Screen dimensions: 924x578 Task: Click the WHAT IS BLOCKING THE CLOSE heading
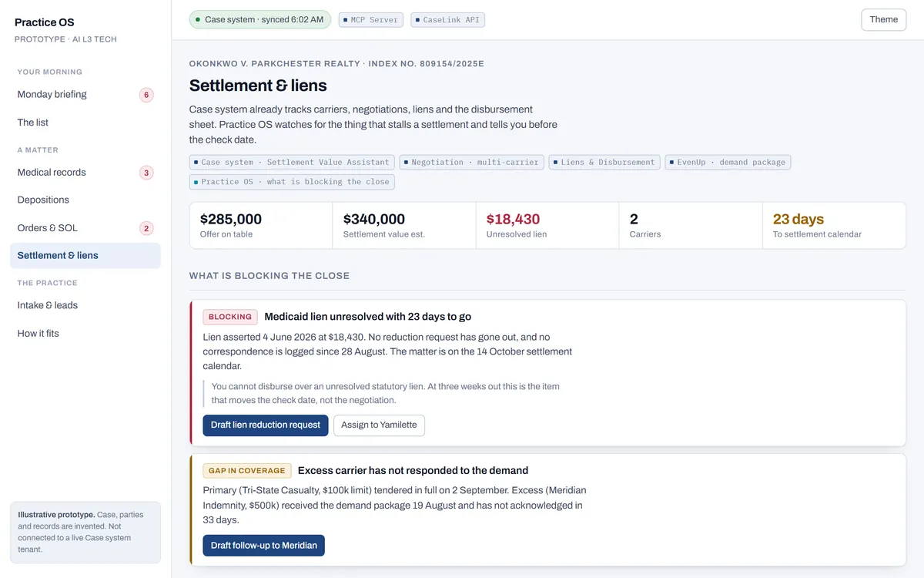tap(269, 276)
